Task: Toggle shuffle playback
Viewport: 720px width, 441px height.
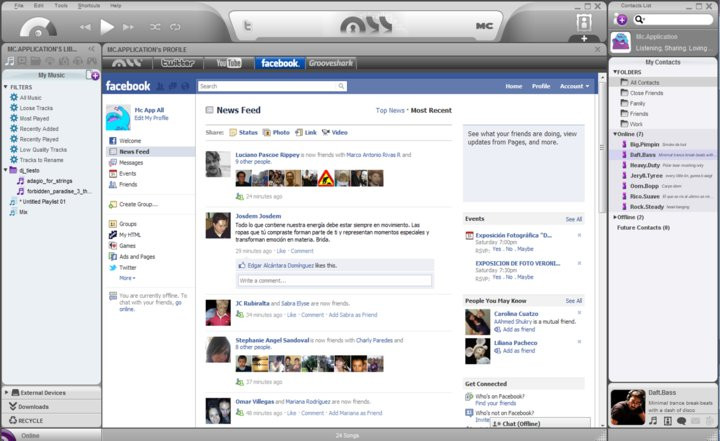Action: [155, 27]
